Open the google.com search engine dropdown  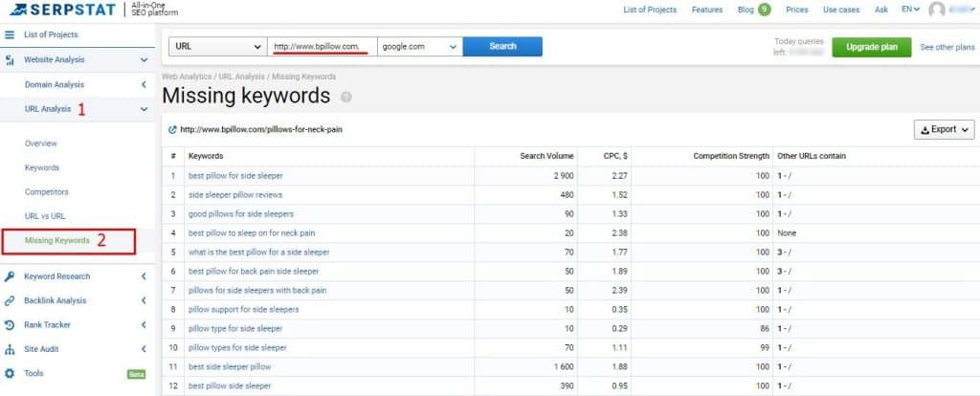pyautogui.click(x=419, y=46)
